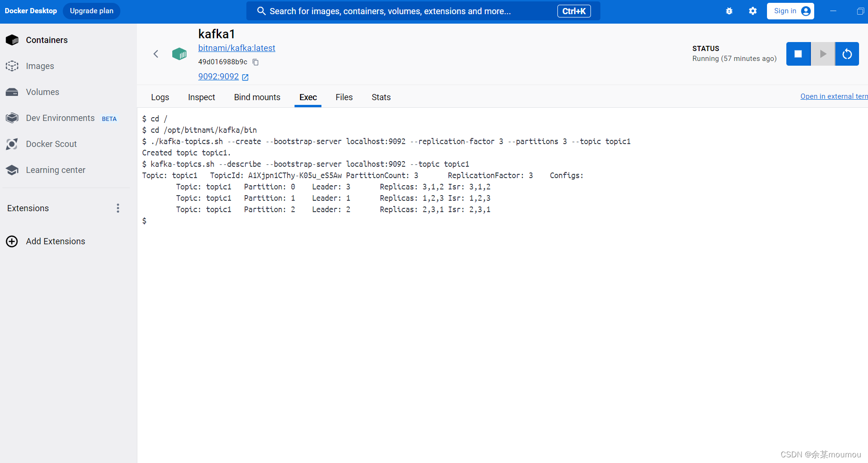Open the Docker Scout icon

pyautogui.click(x=12, y=144)
